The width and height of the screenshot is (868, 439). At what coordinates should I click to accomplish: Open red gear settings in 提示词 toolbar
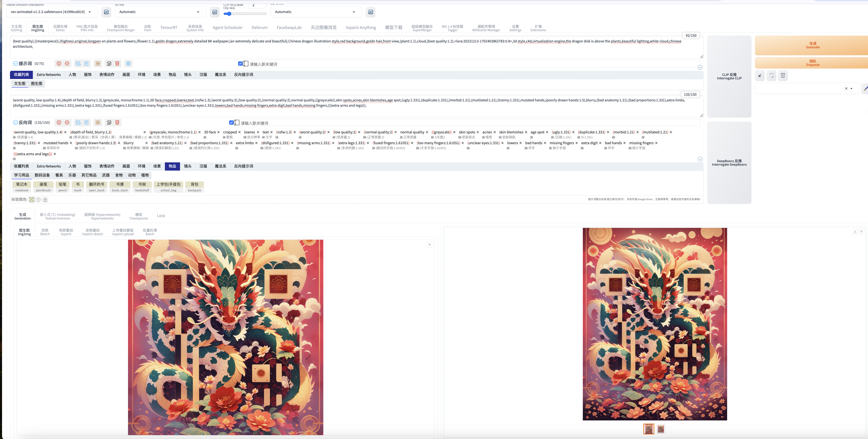67,63
